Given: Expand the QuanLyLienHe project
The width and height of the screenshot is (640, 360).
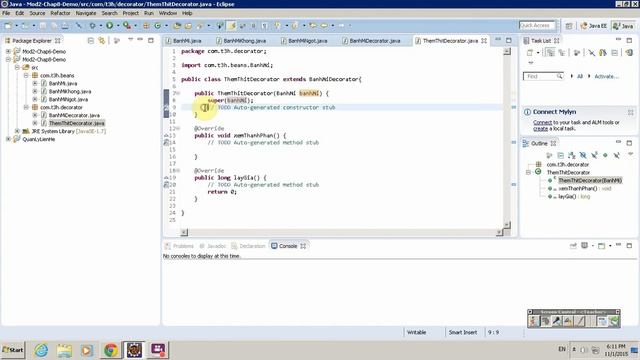Looking at the screenshot, I should click(x=8, y=139).
